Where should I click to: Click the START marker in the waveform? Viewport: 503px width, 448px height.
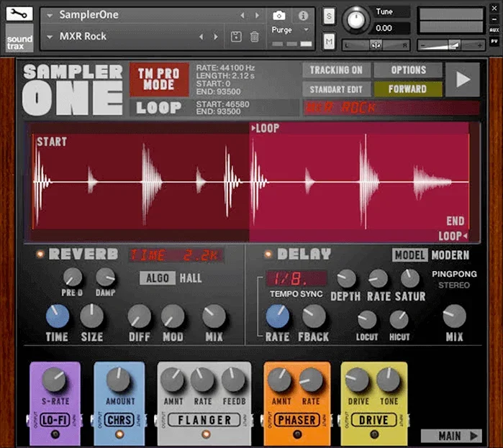52,142
